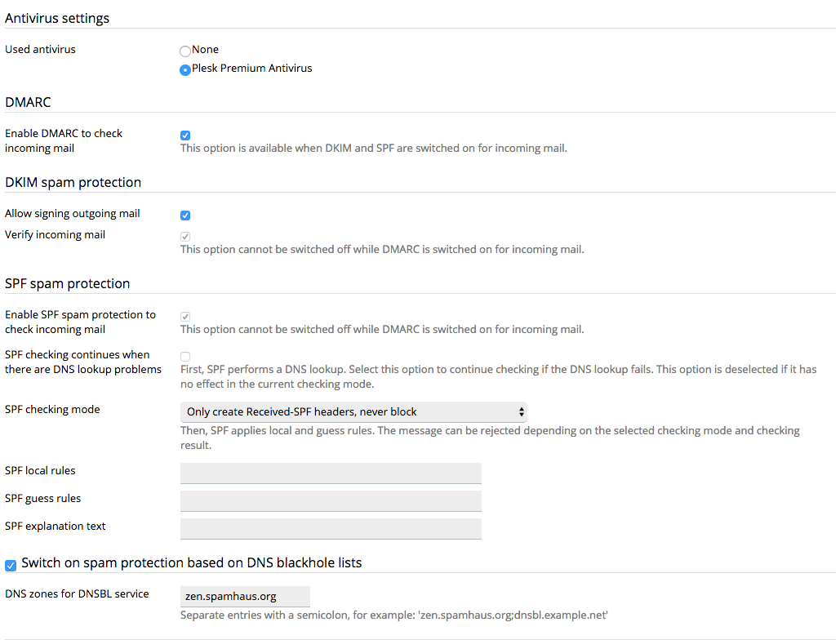Select the None antivirus radio button
The height and width of the screenshot is (640, 840).
click(184, 50)
